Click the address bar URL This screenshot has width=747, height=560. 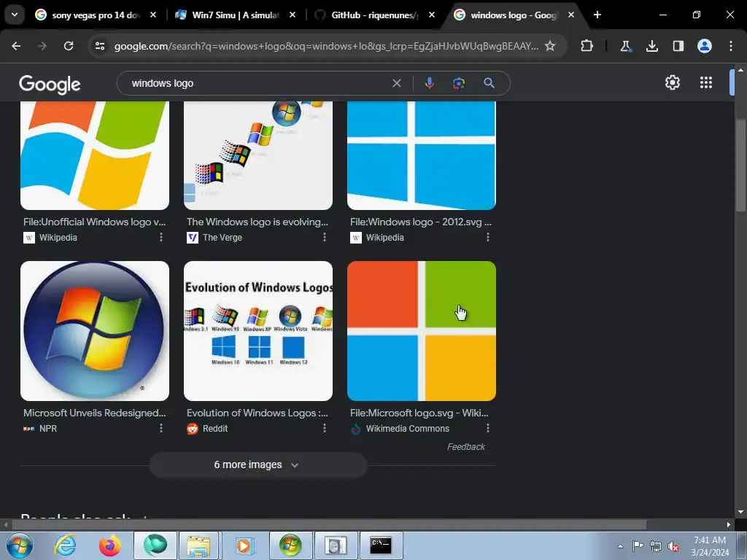click(x=326, y=46)
